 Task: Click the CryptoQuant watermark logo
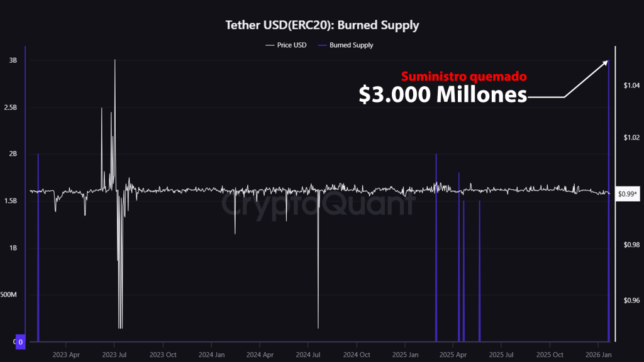point(318,202)
